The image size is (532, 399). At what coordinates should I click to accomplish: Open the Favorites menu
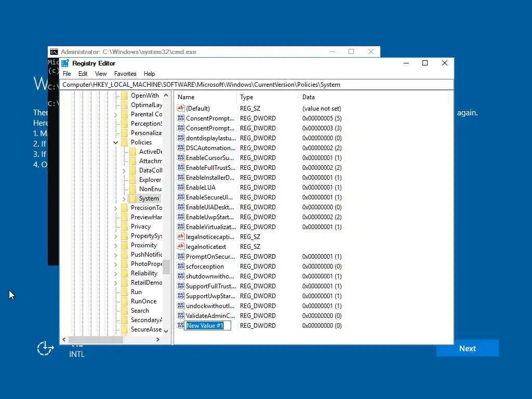pyautogui.click(x=125, y=74)
